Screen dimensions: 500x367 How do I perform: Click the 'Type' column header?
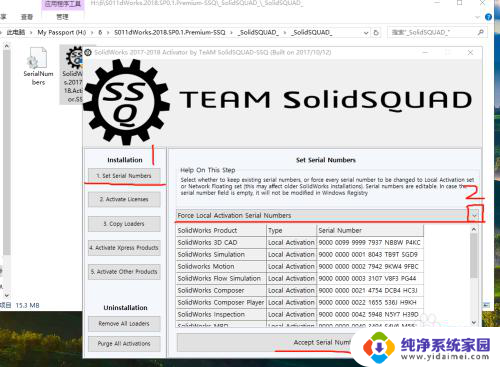point(291,230)
